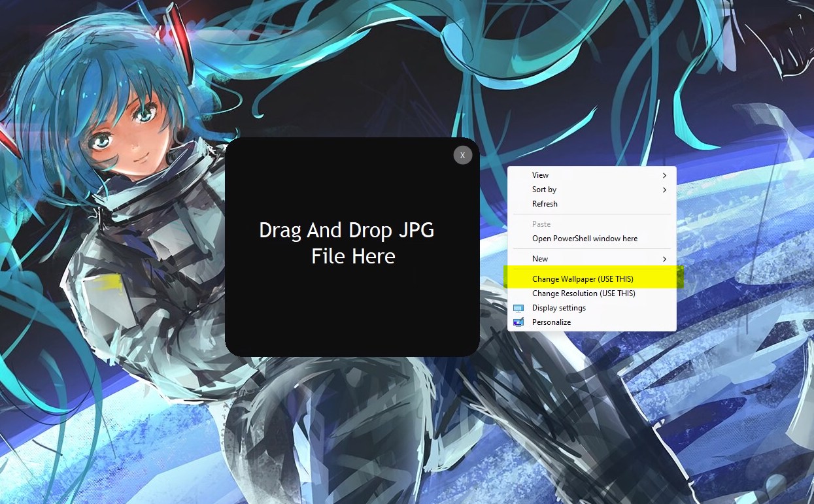Open the New submenu

(592, 259)
